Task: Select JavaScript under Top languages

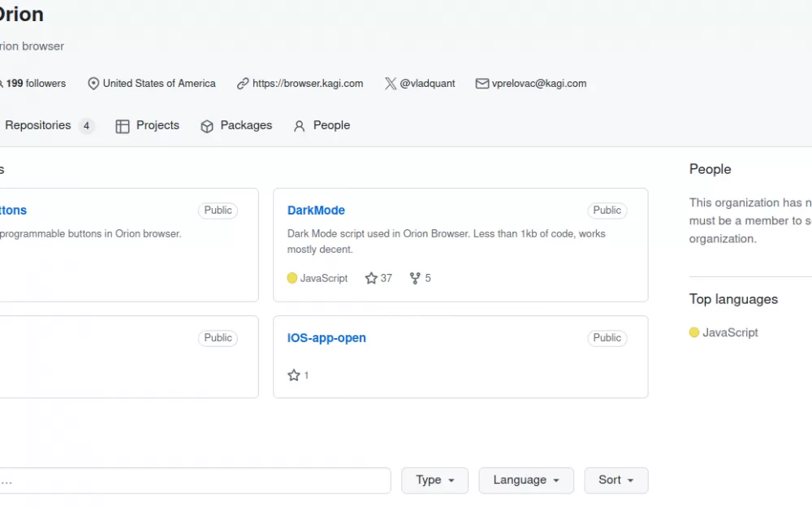Action: tap(730, 332)
